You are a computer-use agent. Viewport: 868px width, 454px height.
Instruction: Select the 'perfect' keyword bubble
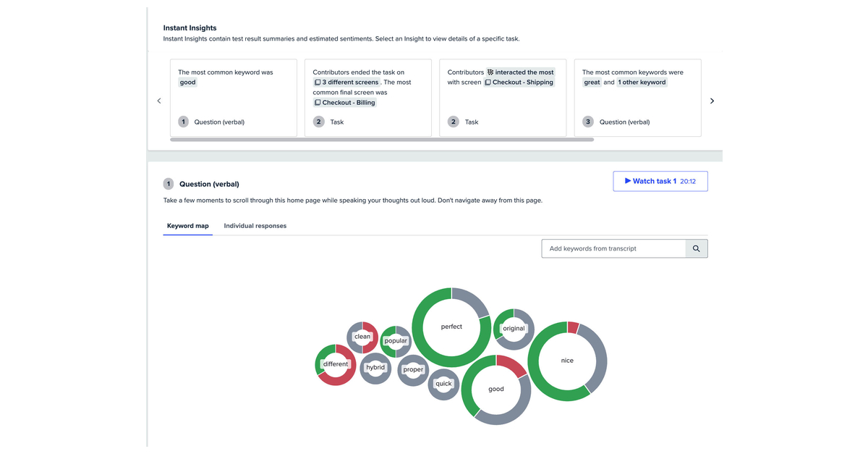(451, 327)
